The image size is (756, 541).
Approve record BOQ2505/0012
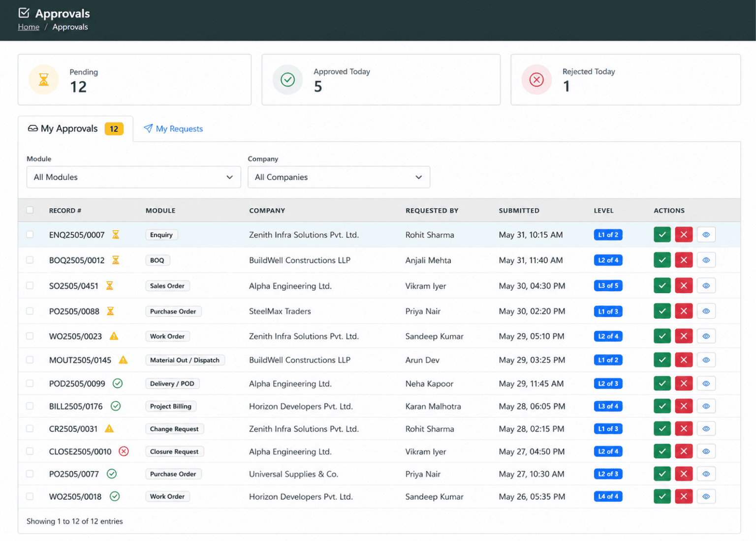coord(662,260)
